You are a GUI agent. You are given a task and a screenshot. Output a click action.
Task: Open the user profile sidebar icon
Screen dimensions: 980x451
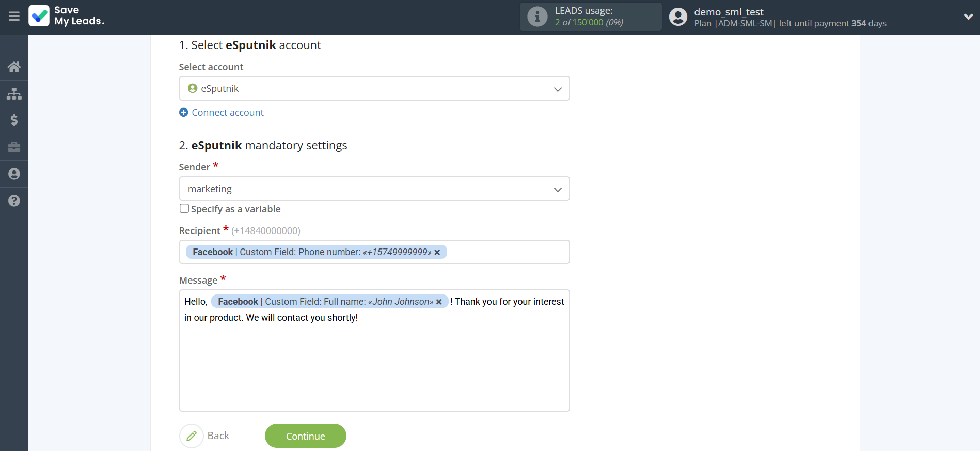pos(14,174)
